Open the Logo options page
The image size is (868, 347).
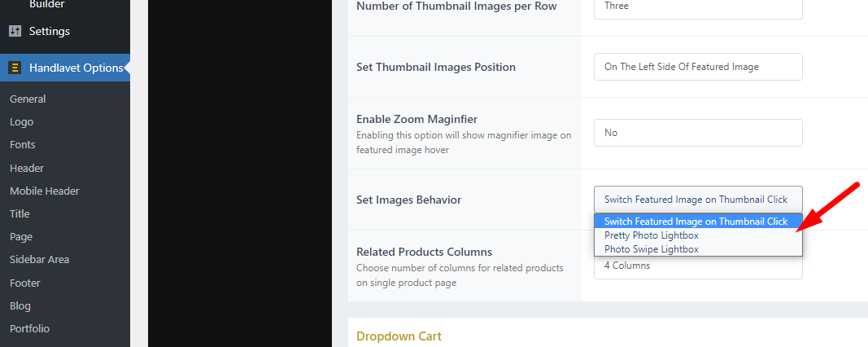pyautogui.click(x=22, y=122)
